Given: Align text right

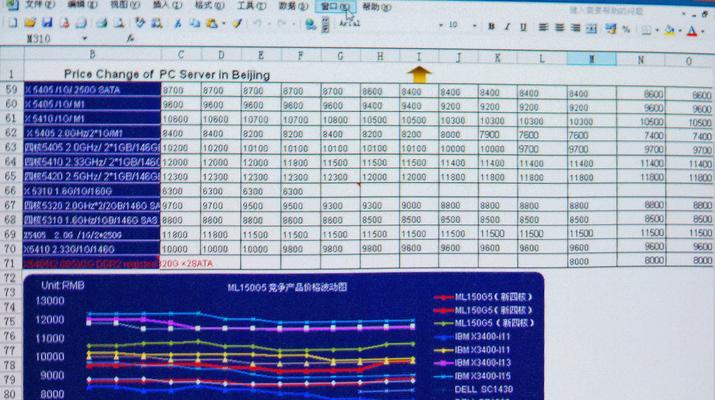Looking at the screenshot, I should click(x=575, y=28).
